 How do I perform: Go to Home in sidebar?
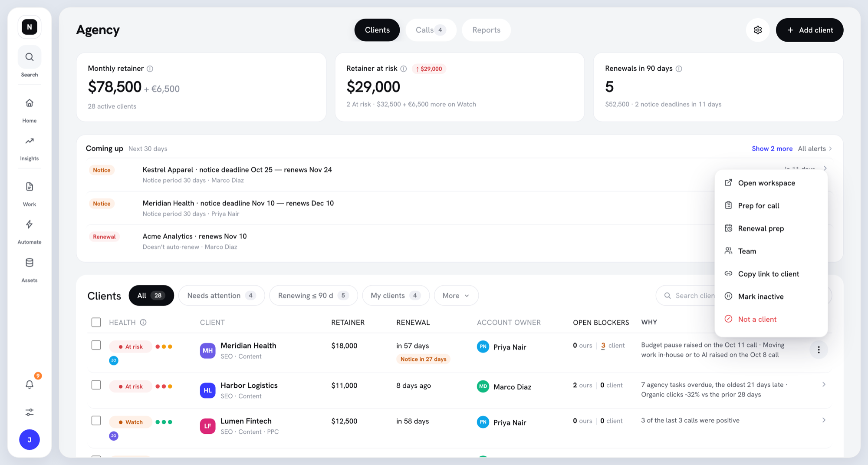pyautogui.click(x=30, y=110)
